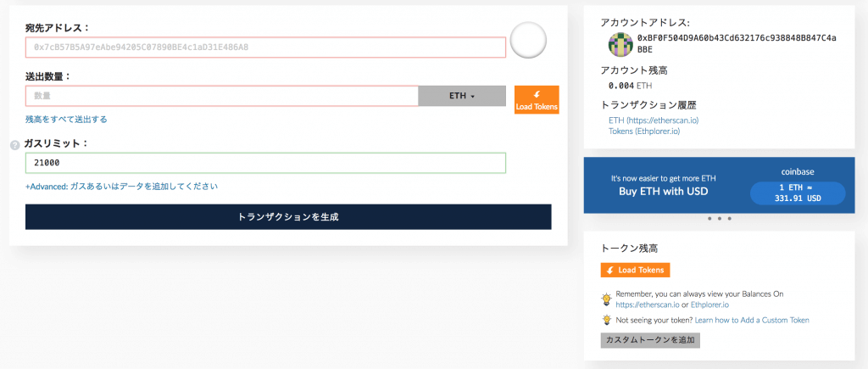Click Learn how to Add a Custom Token

(x=752, y=321)
